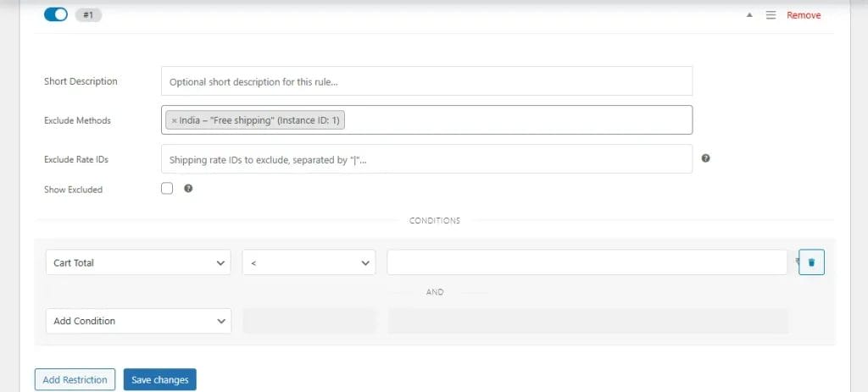This screenshot has width=868, height=392.
Task: Toggle the rule #1 enable switch
Action: (55, 15)
